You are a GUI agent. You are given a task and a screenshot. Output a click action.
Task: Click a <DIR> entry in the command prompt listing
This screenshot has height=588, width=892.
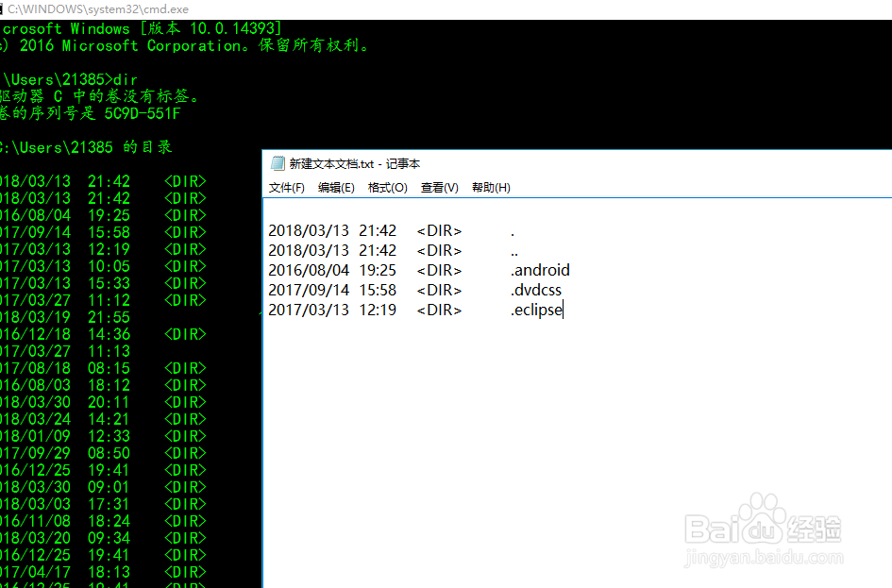click(x=185, y=180)
